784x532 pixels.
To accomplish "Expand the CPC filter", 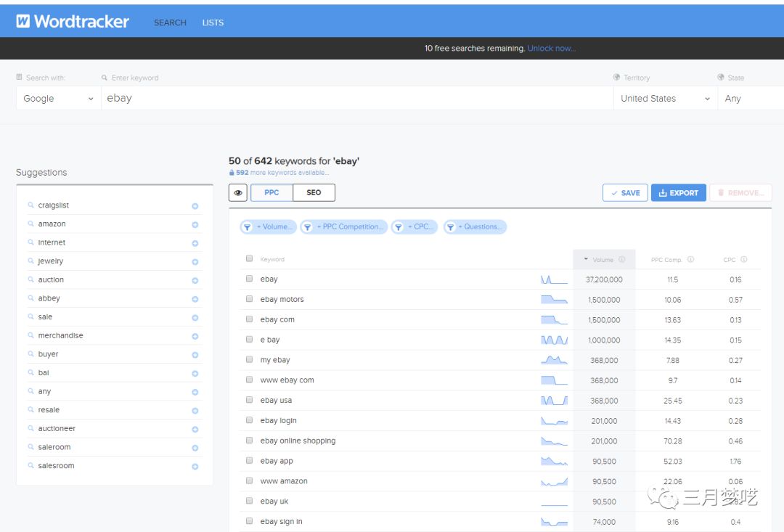I will point(415,227).
